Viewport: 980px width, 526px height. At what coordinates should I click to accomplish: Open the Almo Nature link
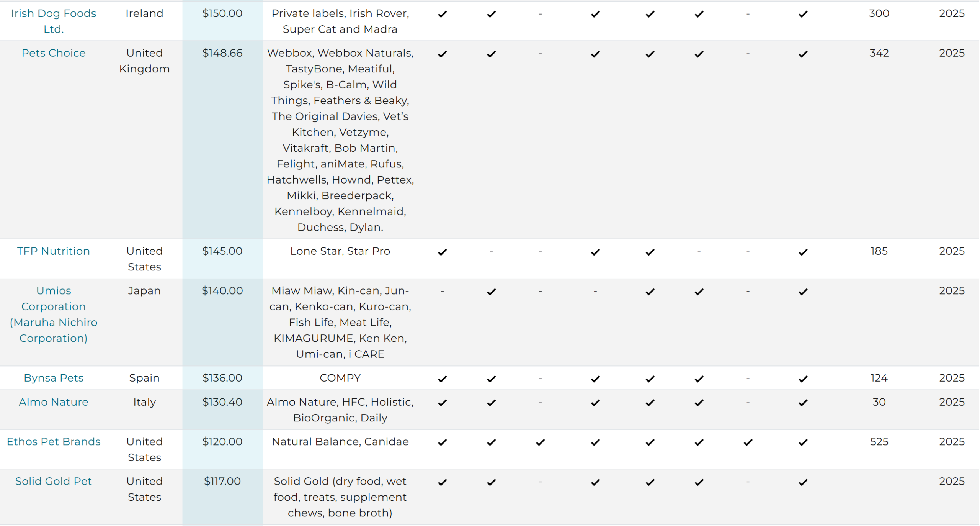click(x=54, y=402)
